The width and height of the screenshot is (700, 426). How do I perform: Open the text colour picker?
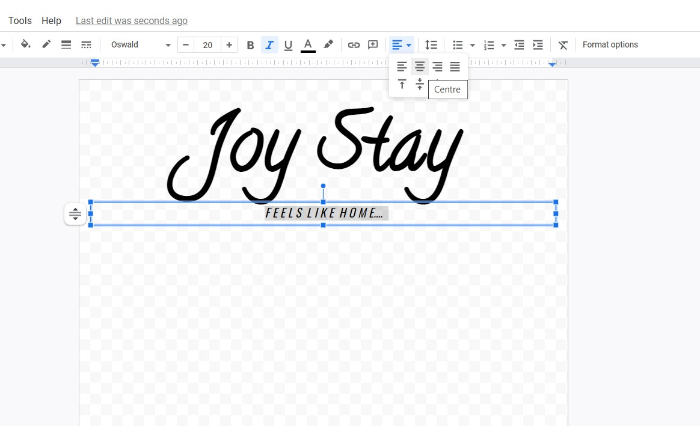pyautogui.click(x=308, y=45)
